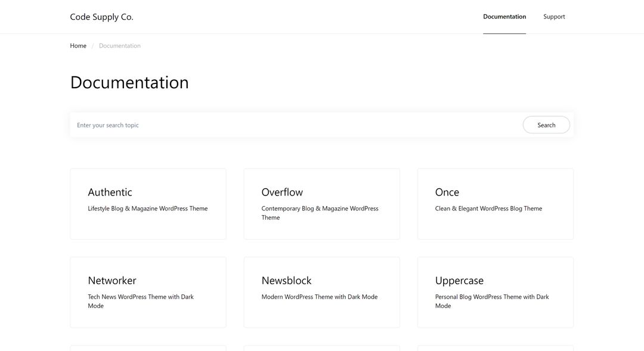The image size is (644, 351).
Task: Select the greyed Documentation breadcrumb item
Action: pos(119,46)
